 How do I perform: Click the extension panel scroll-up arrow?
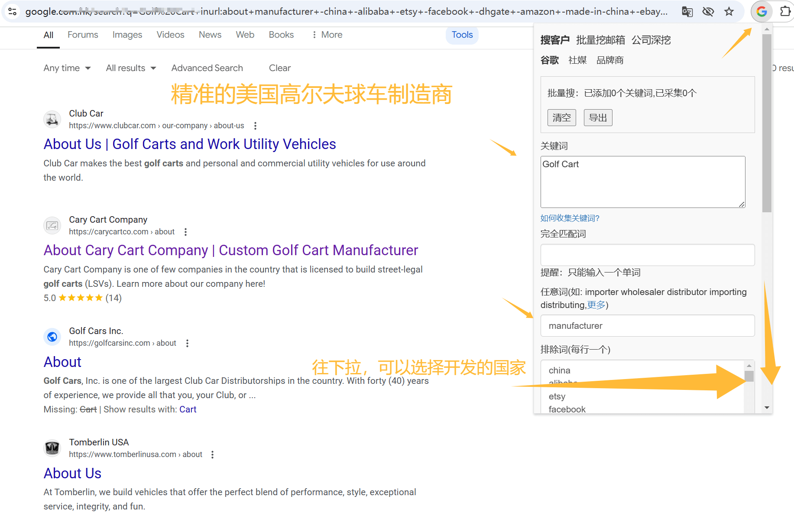767,29
